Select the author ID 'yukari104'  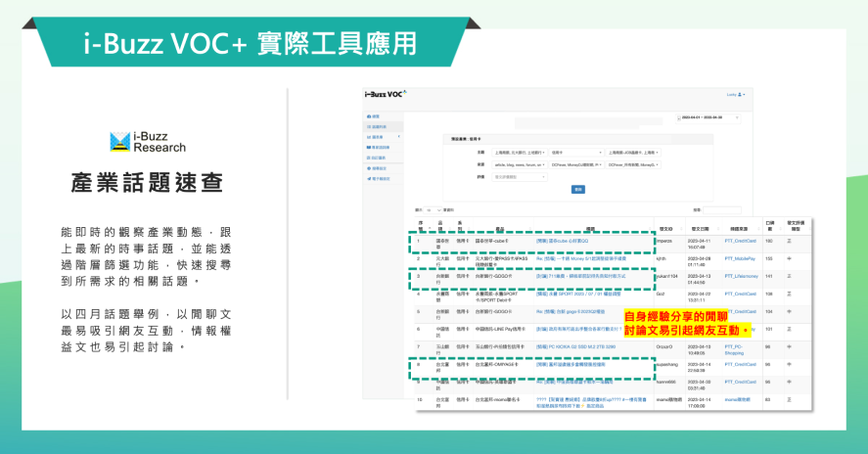(x=667, y=276)
